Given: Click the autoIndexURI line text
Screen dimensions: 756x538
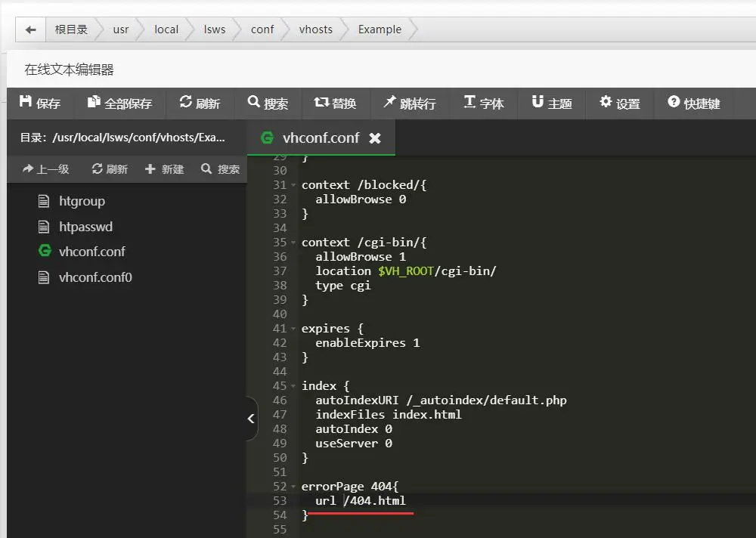Looking at the screenshot, I should click(x=441, y=400).
